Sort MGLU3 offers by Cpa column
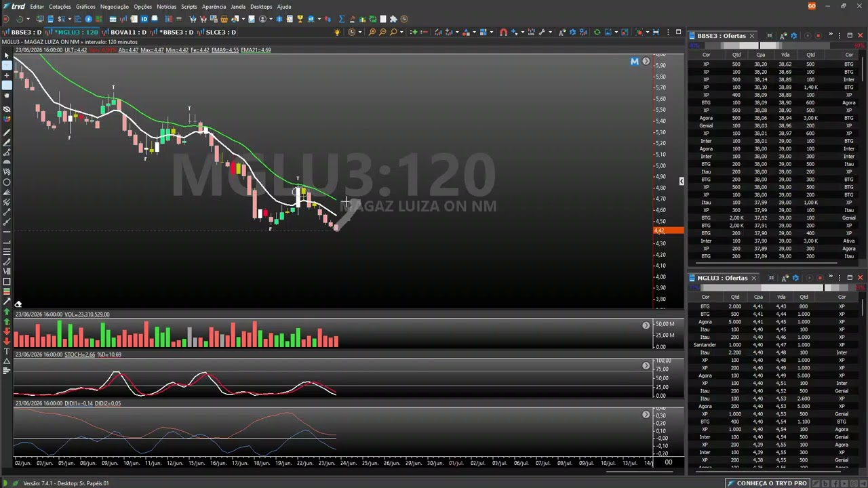This screenshot has width=868, height=488. click(758, 297)
